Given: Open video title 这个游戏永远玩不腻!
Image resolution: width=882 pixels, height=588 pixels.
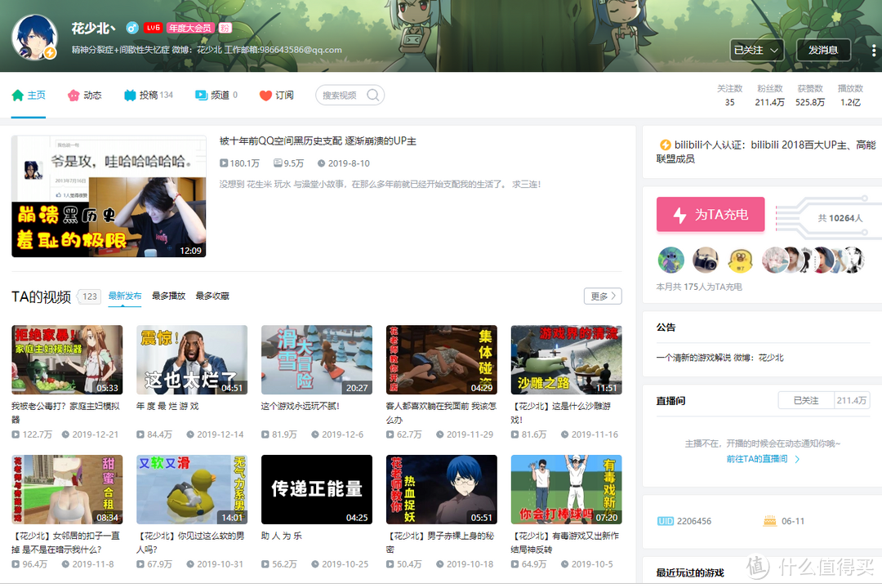Looking at the screenshot, I should (301, 406).
